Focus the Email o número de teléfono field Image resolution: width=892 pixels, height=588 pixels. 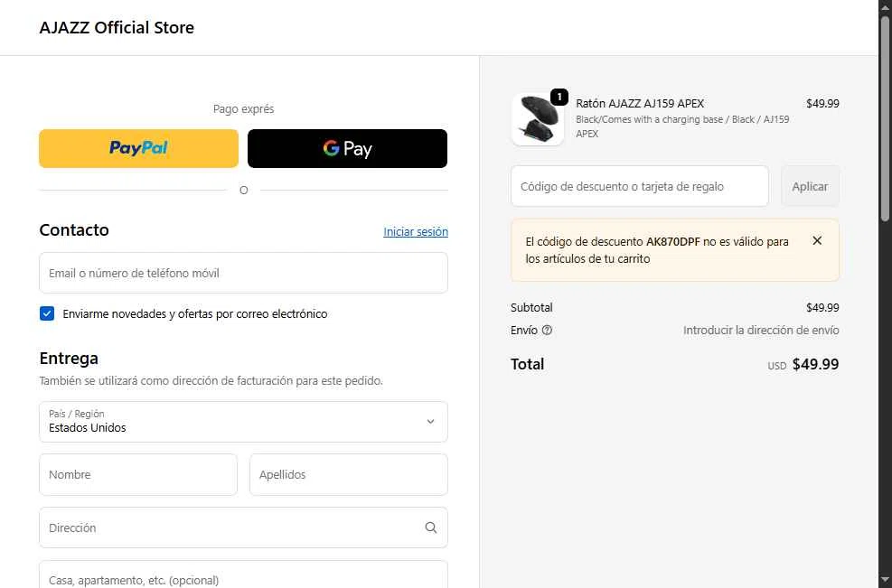pyautogui.click(x=243, y=273)
